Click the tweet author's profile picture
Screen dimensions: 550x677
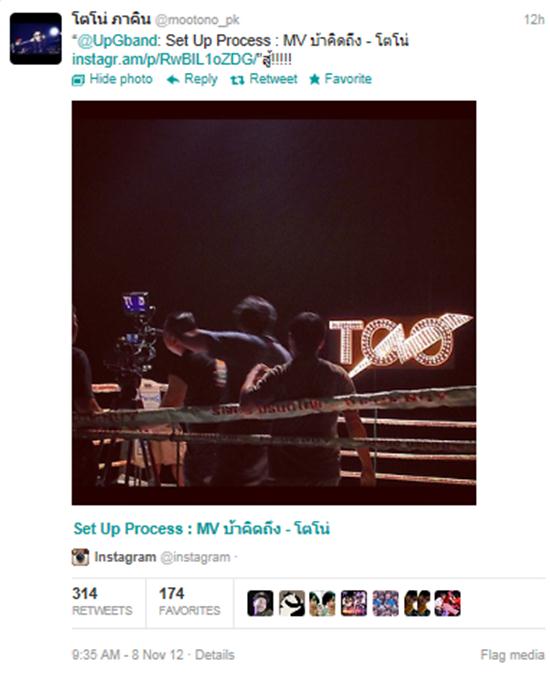coord(36,38)
